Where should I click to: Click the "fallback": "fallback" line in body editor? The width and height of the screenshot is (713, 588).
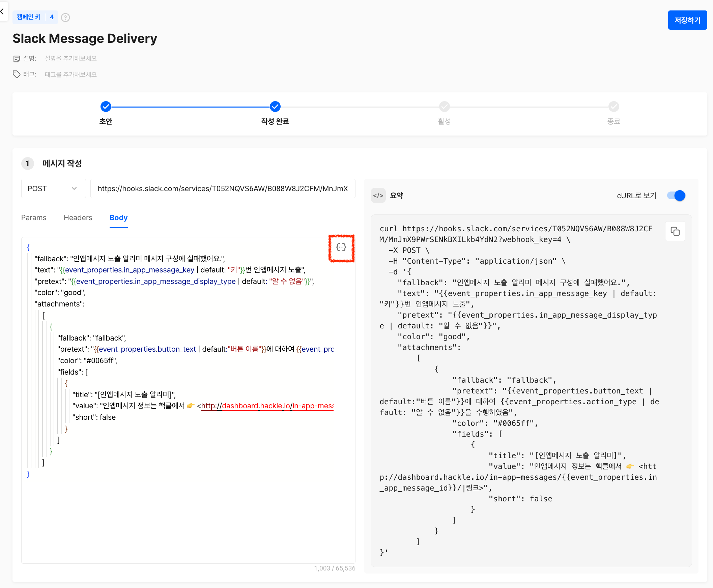point(92,338)
